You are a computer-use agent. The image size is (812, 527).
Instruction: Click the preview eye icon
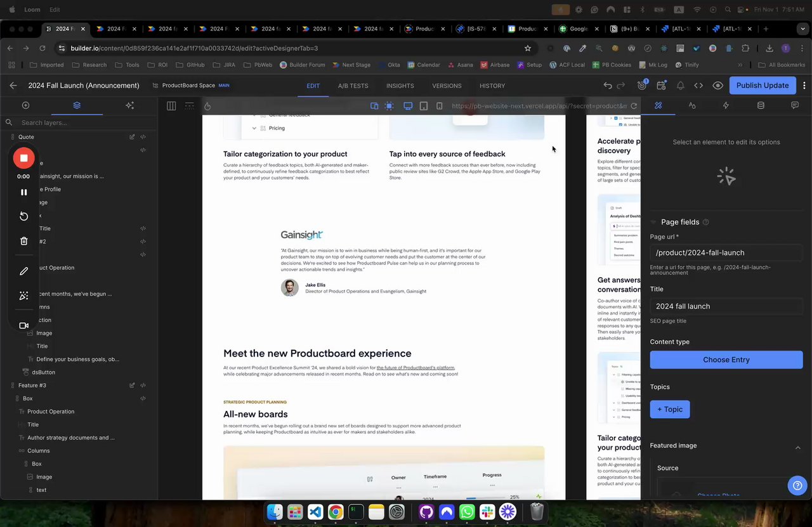point(717,86)
